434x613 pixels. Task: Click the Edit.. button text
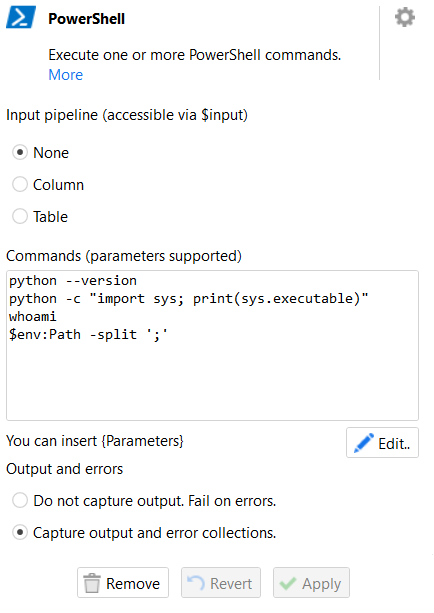[x=394, y=444]
